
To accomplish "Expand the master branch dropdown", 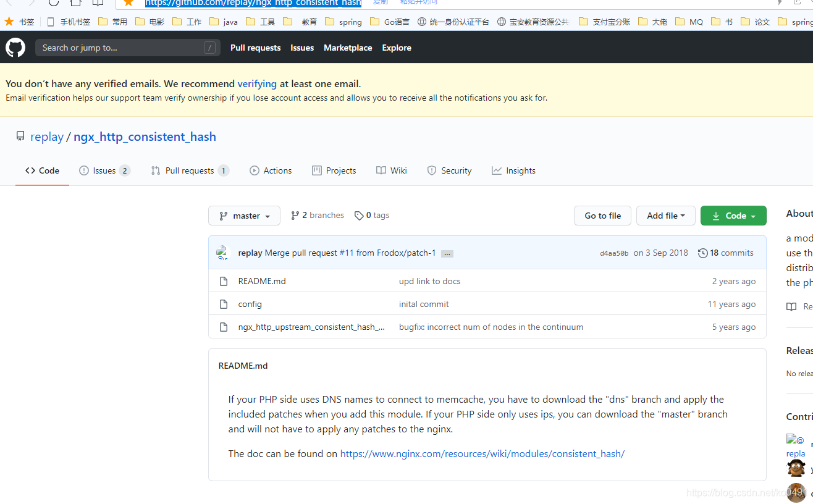I will [244, 216].
